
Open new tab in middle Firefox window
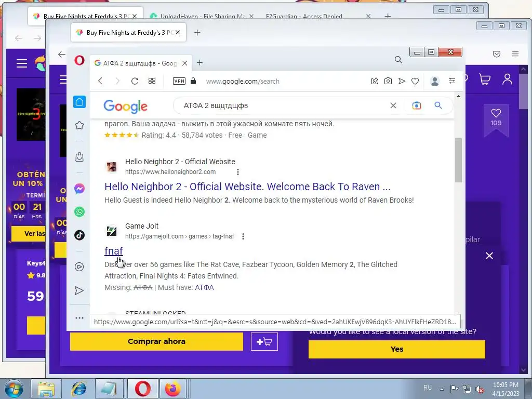pyautogui.click(x=197, y=33)
